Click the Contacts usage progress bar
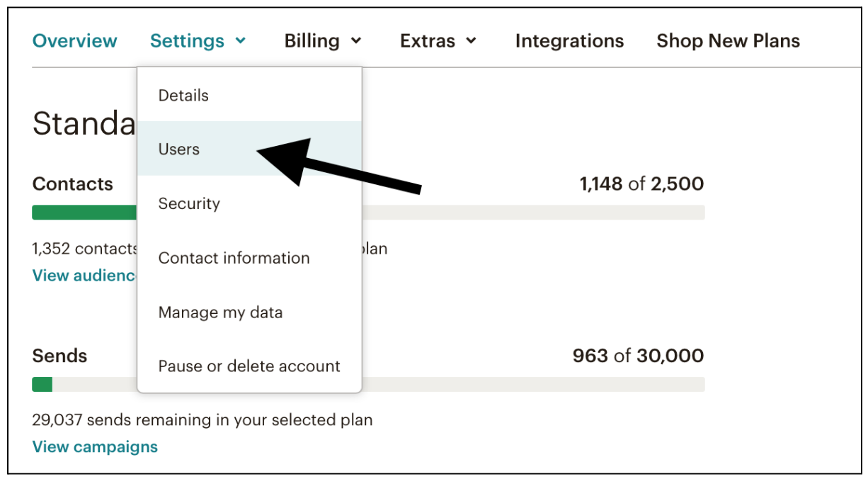Screen dimensions: 868x479 (x=531, y=213)
